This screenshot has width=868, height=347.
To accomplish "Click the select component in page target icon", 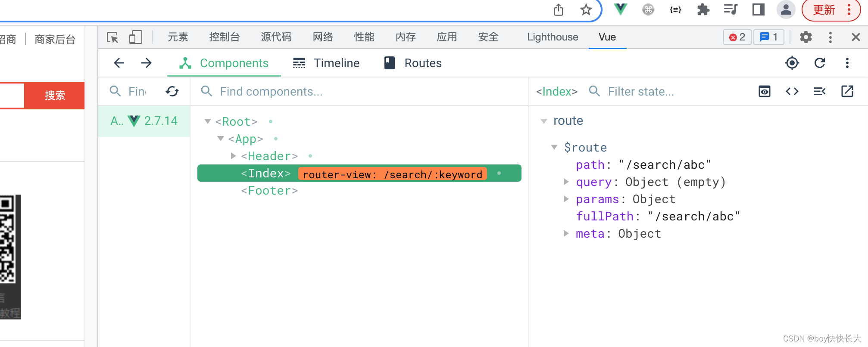I will click(x=792, y=63).
